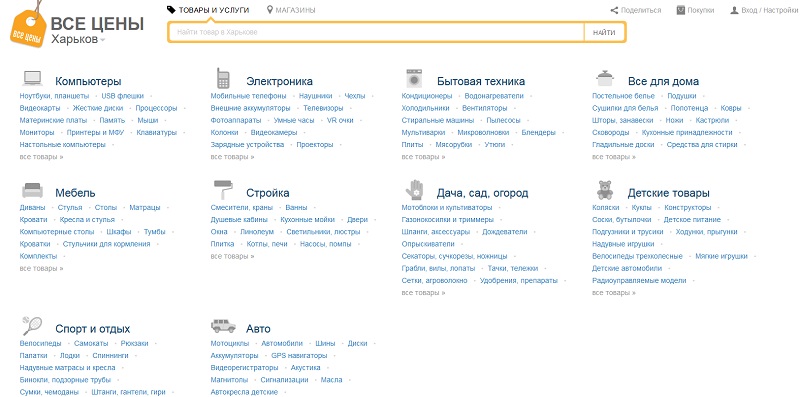Image resolution: width=800 pixels, height=397 pixels.
Task: Open the Компьютеры category heading
Action: click(88, 81)
